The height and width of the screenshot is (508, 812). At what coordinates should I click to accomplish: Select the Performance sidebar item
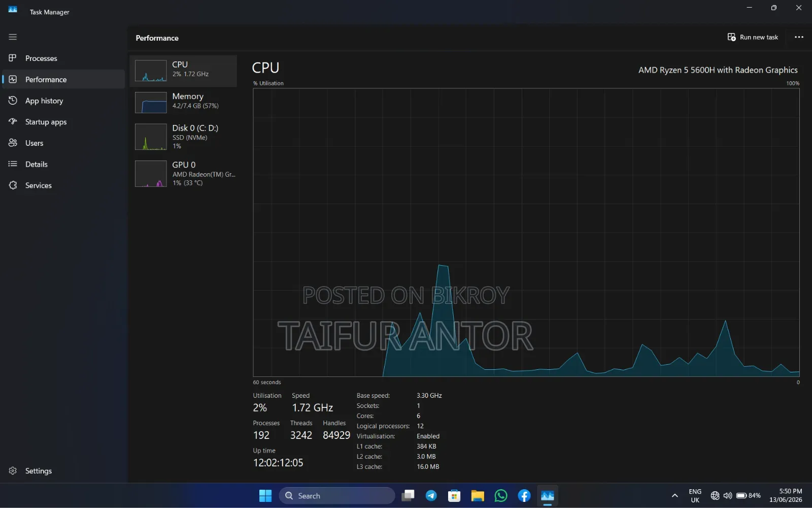point(63,79)
